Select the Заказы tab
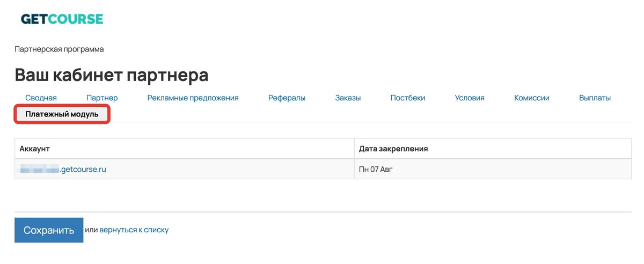644x264 pixels. [x=348, y=98]
